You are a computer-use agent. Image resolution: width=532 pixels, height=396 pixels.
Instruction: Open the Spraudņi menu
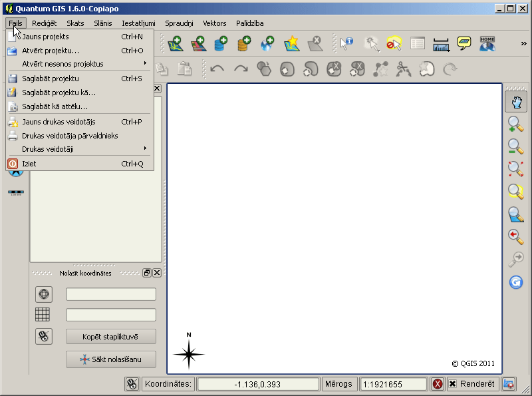179,23
